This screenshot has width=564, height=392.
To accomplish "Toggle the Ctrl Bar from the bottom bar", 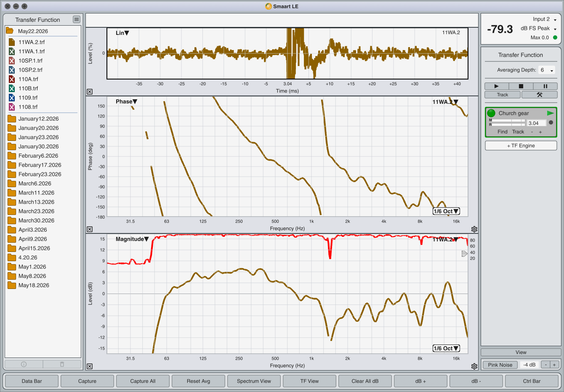I will [532, 381].
